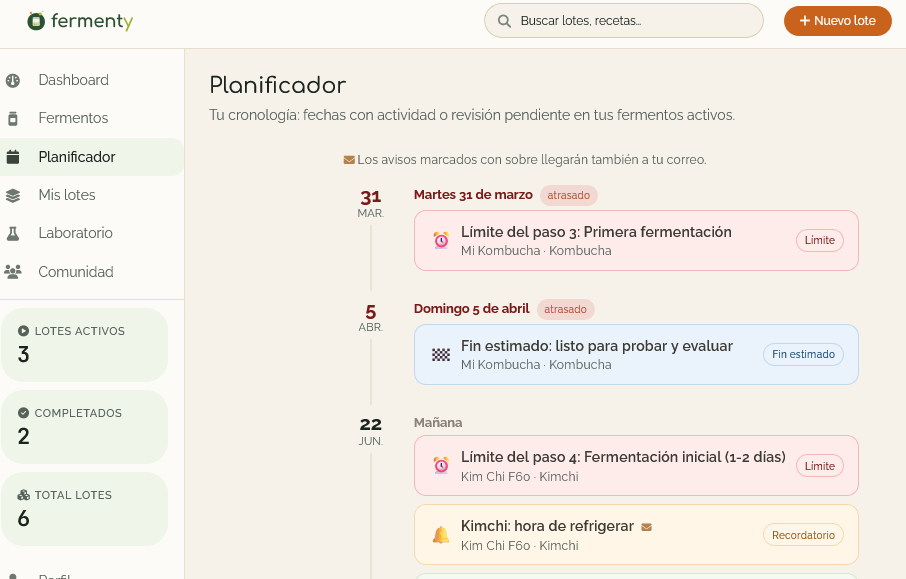This screenshot has width=906, height=579.
Task: Open the Dashboard menu item
Action: point(92,80)
